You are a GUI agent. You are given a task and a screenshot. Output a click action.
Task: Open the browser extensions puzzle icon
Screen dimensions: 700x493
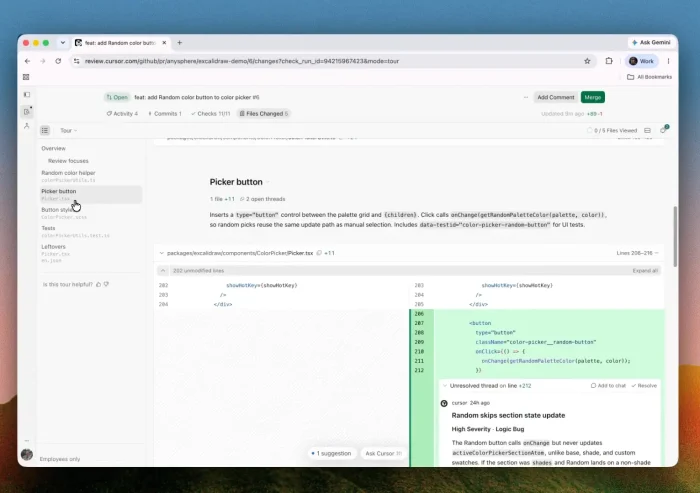(609, 61)
